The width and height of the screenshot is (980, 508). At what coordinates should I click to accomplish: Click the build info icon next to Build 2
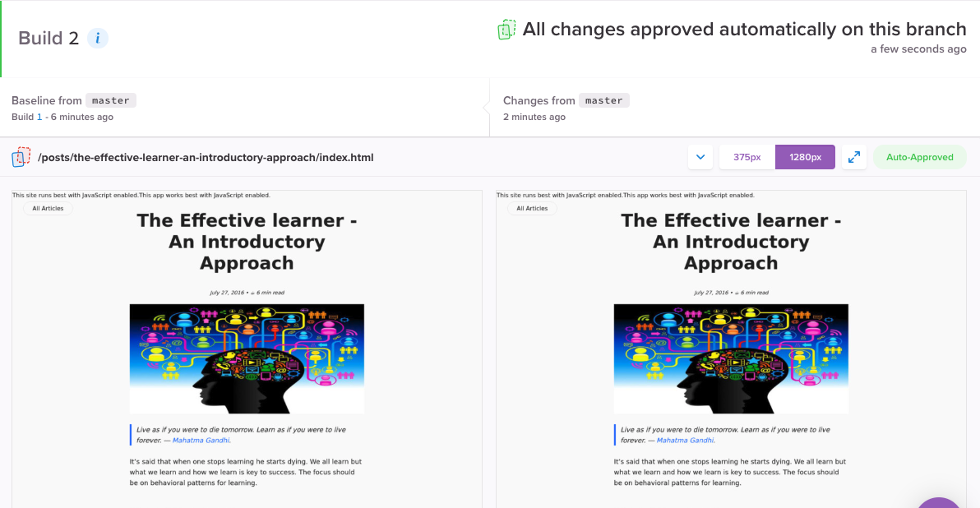98,38
